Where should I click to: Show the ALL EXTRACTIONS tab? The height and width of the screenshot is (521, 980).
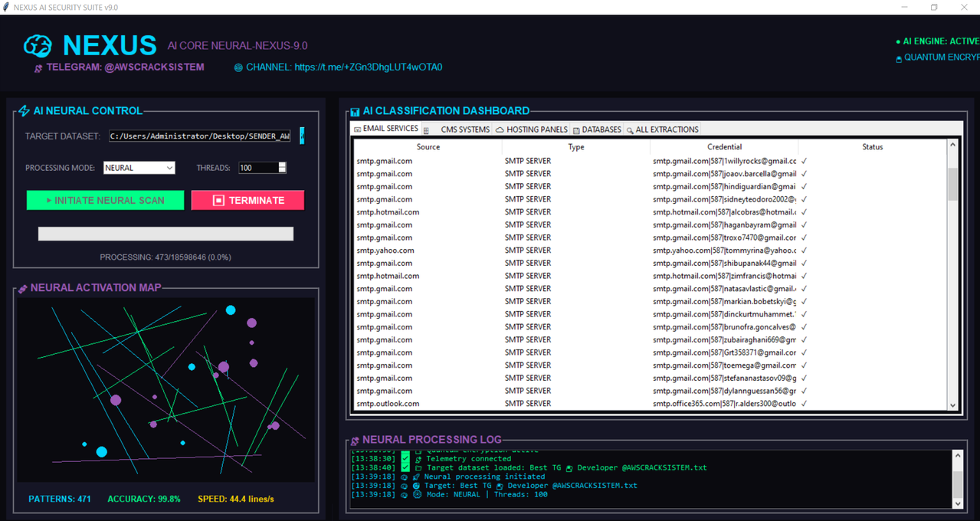coord(662,129)
